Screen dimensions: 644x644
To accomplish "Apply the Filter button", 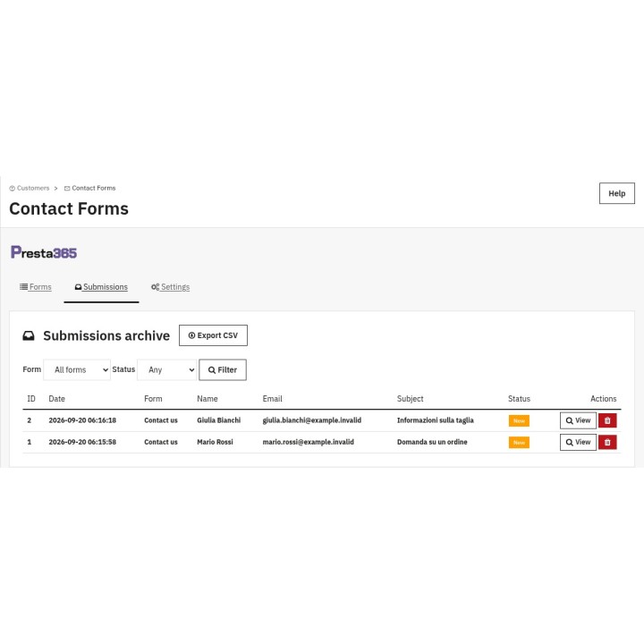I will [x=223, y=369].
